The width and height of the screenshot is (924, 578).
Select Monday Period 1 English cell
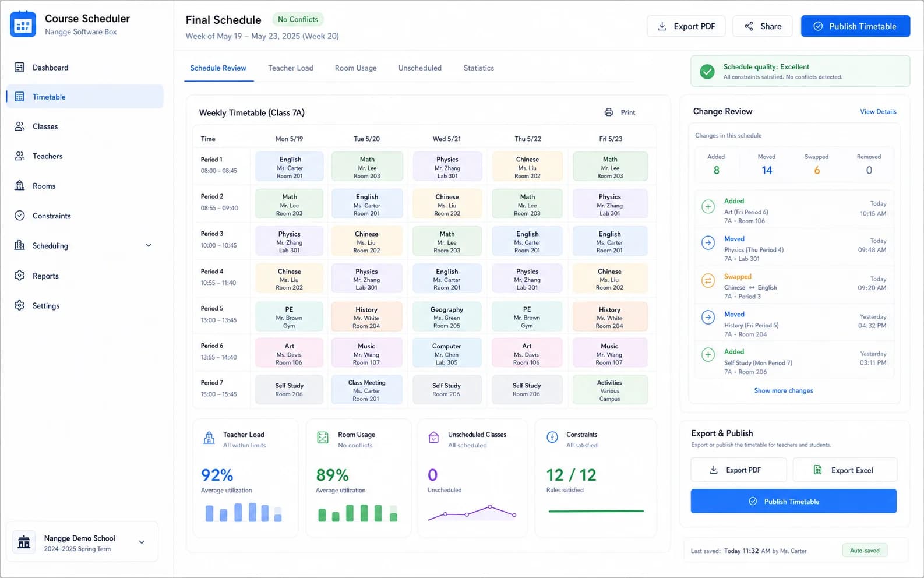coord(290,167)
